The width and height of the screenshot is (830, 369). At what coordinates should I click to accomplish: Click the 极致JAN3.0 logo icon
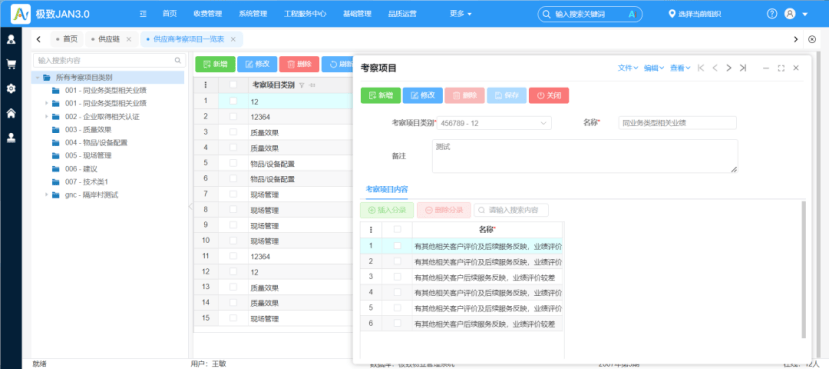tap(21, 14)
